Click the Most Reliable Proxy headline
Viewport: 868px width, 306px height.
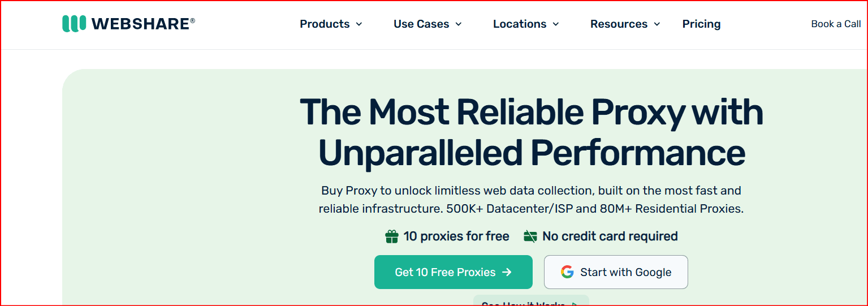pos(531,132)
